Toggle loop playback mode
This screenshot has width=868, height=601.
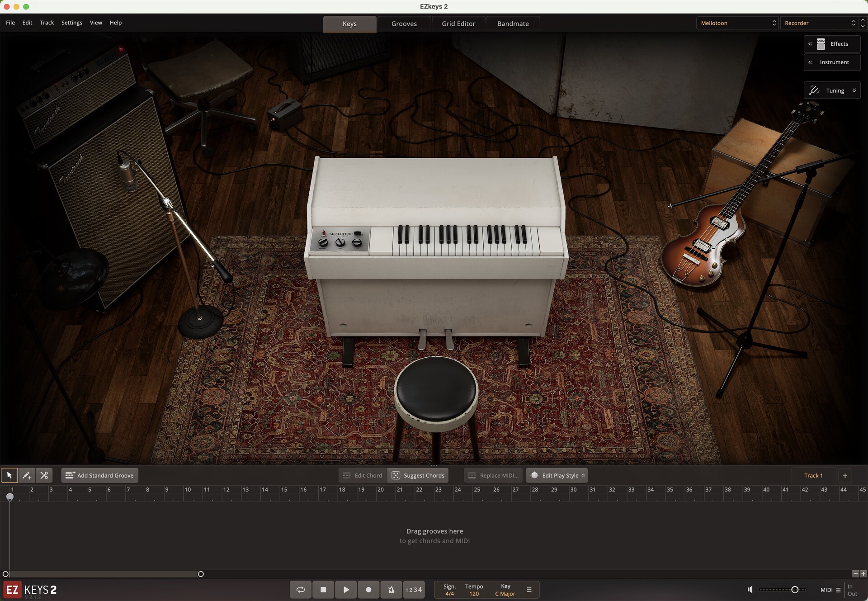pos(300,590)
